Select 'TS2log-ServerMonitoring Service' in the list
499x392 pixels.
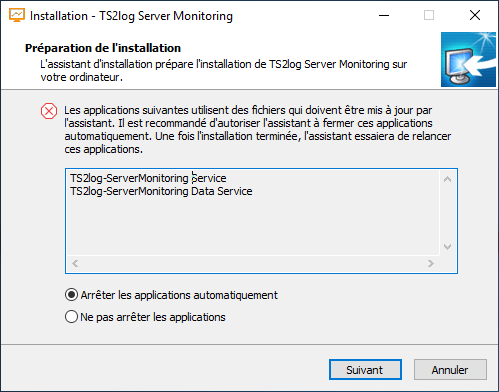148,178
